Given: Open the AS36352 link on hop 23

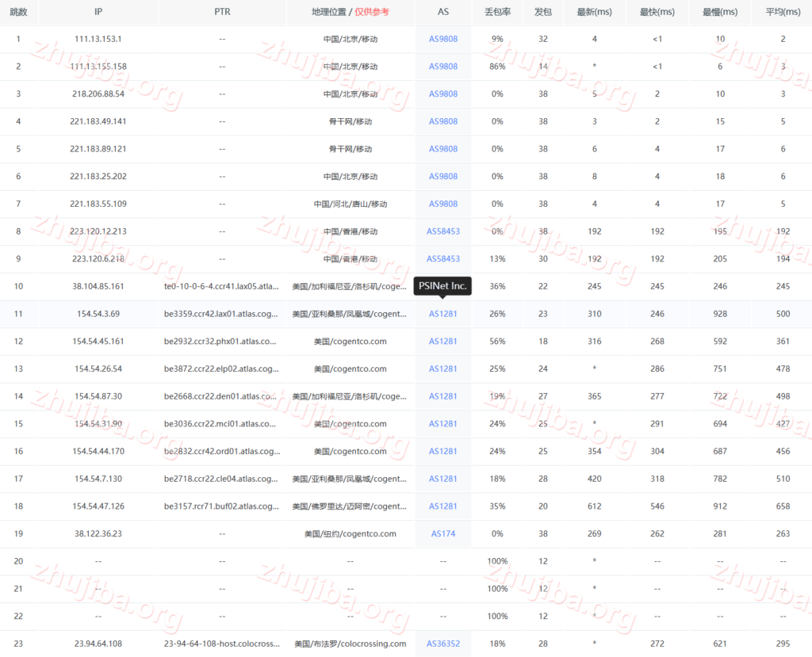Looking at the screenshot, I should click(443, 644).
